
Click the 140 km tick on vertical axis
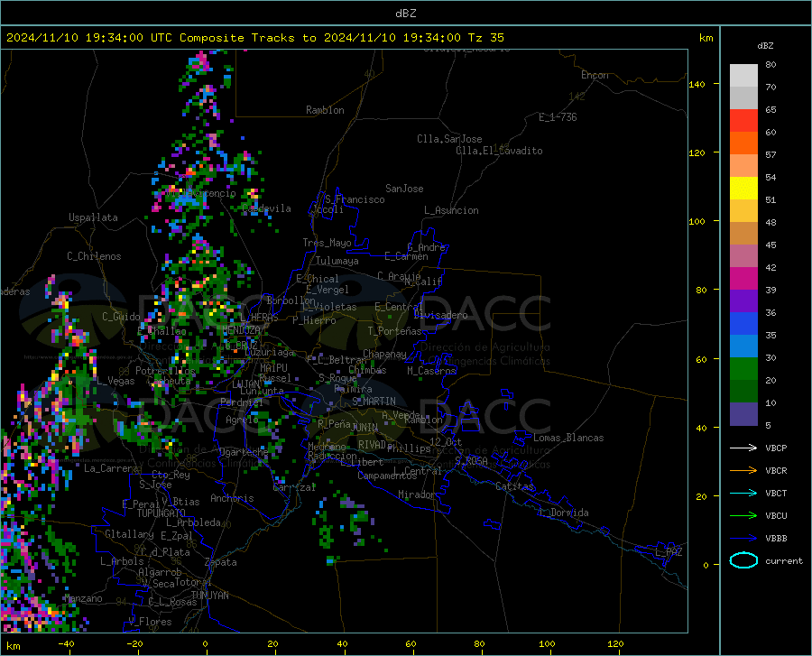[x=697, y=84]
